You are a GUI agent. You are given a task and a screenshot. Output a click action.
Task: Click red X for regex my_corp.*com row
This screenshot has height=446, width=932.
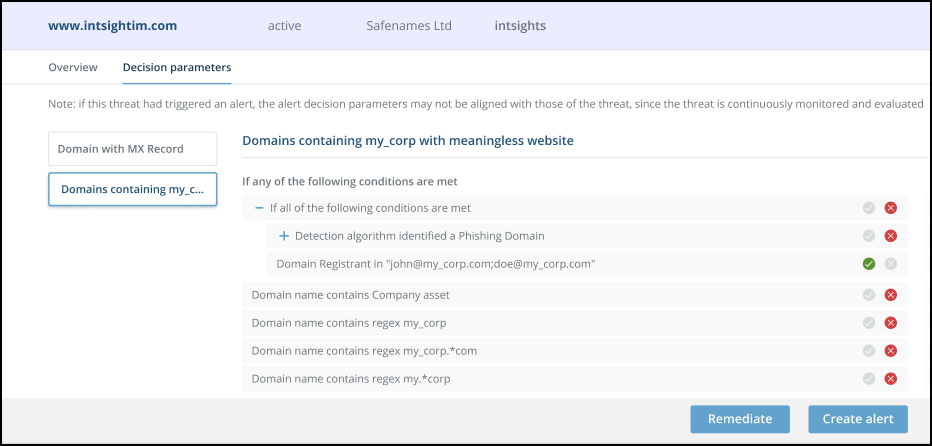tap(891, 351)
